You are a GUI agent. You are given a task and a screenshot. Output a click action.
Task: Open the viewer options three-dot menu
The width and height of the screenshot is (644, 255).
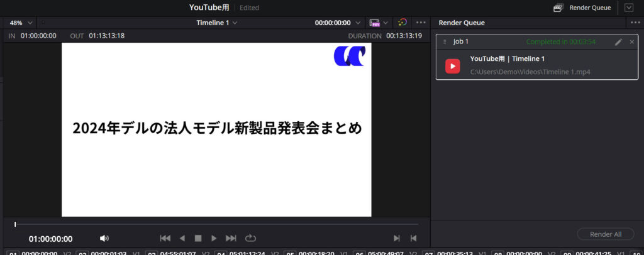pos(421,23)
